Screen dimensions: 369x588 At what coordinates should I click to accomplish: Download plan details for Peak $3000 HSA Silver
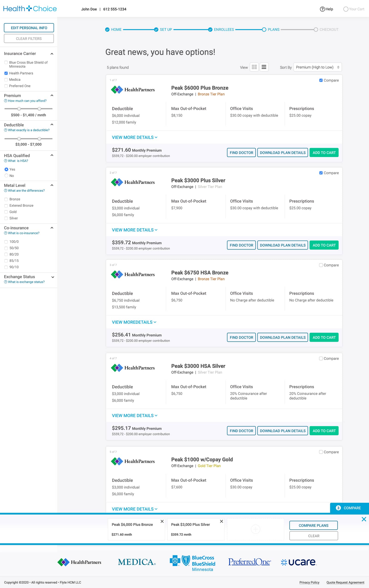(283, 431)
